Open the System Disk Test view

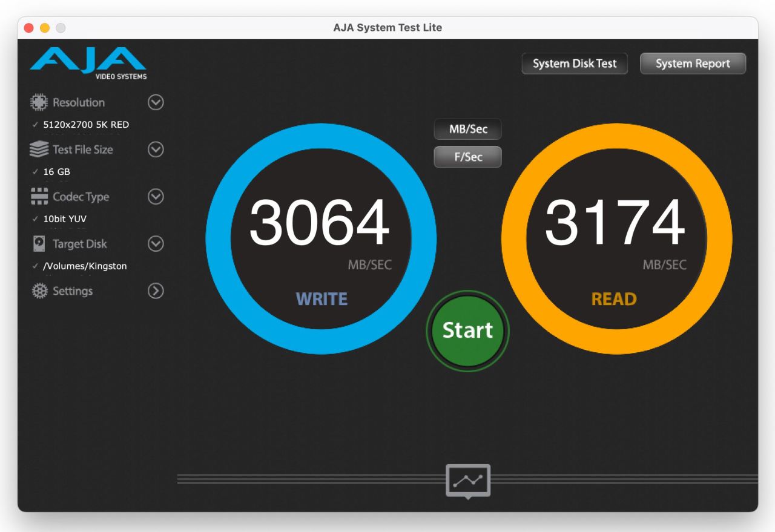[575, 64]
